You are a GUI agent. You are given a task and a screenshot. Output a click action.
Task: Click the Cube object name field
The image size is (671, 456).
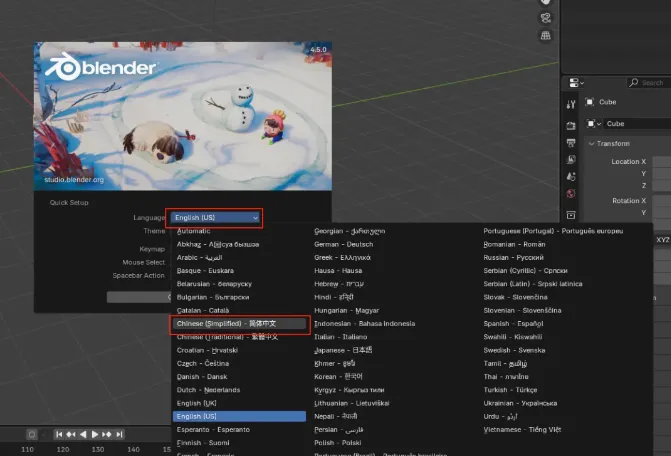pos(637,124)
